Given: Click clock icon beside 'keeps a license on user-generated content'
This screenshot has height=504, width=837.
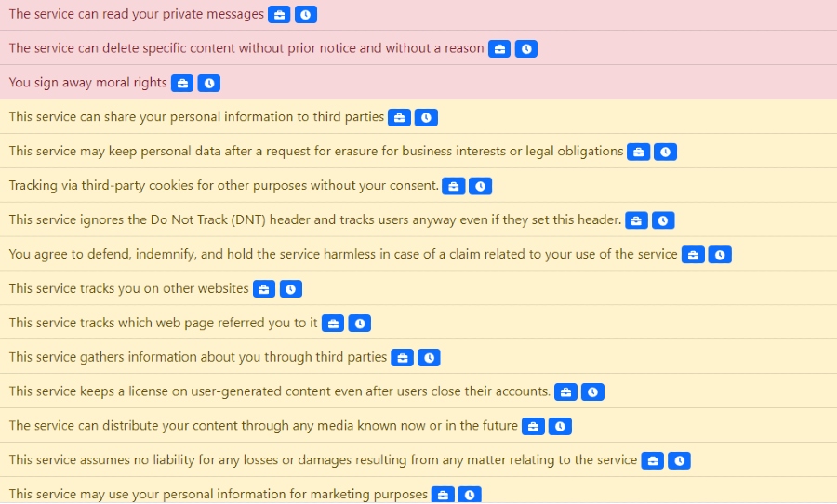Looking at the screenshot, I should tap(592, 391).
